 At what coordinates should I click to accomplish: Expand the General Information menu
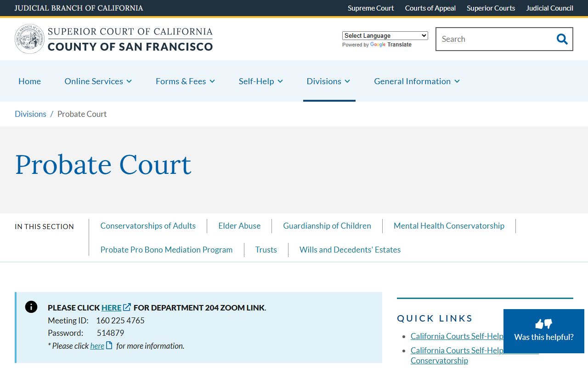[417, 81]
